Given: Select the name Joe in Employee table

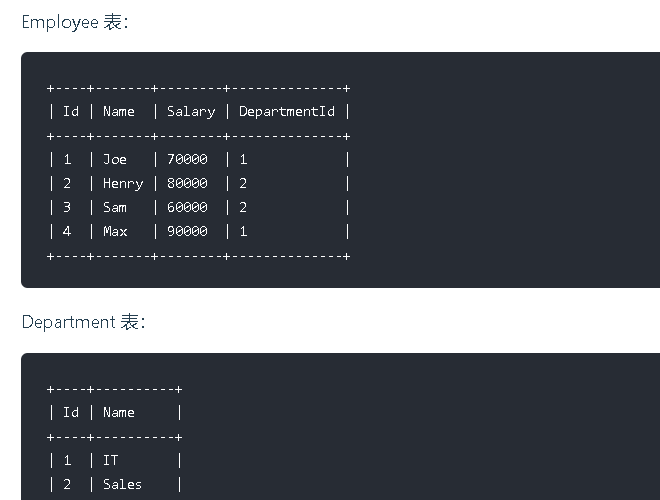Looking at the screenshot, I should [115, 159].
